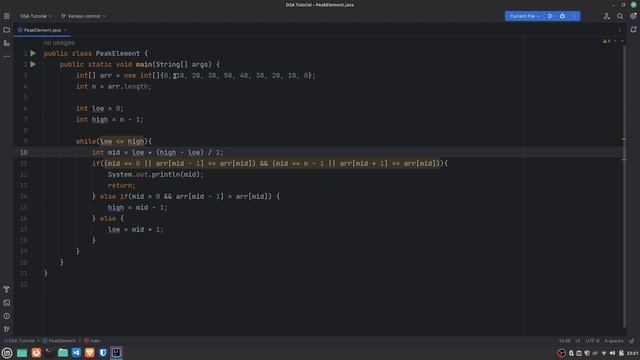The height and width of the screenshot is (360, 640).
Task: Open VS Code from the taskbar
Action: coord(76,353)
